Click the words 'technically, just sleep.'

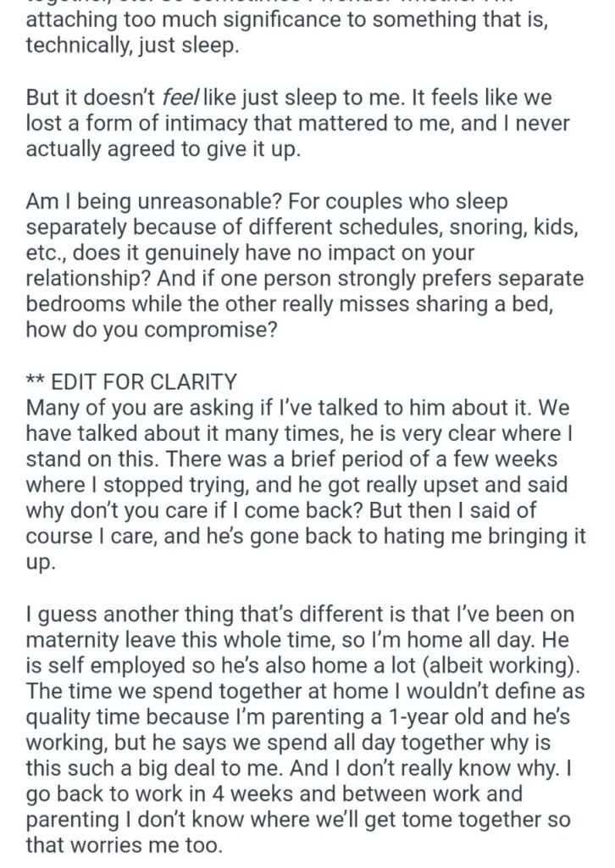pyautogui.click(x=132, y=46)
